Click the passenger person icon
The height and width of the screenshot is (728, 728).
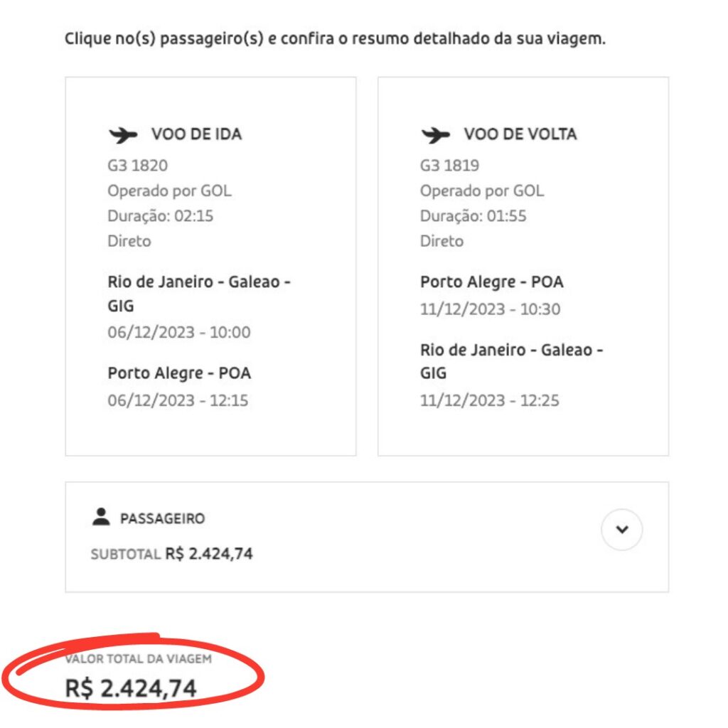click(101, 517)
